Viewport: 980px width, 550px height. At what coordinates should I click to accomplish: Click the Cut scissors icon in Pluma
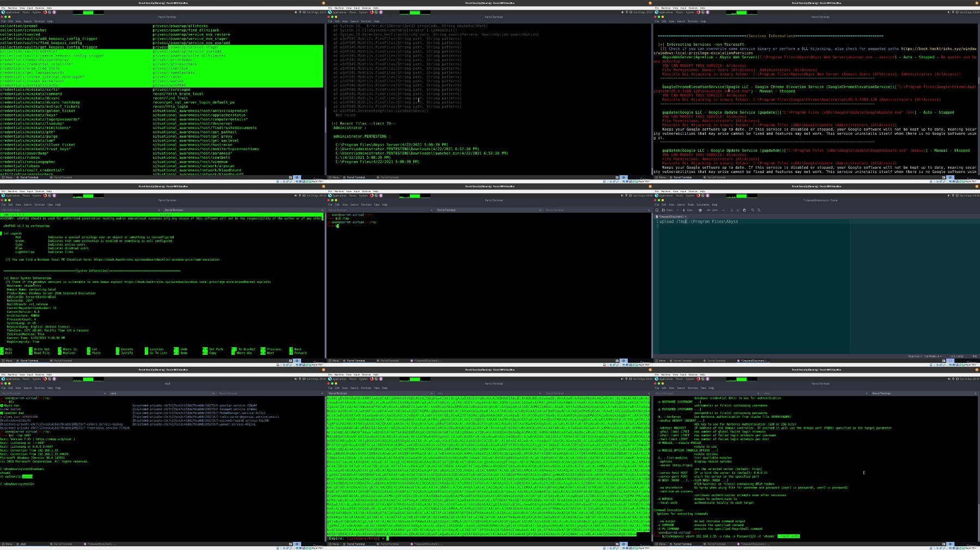(x=732, y=210)
